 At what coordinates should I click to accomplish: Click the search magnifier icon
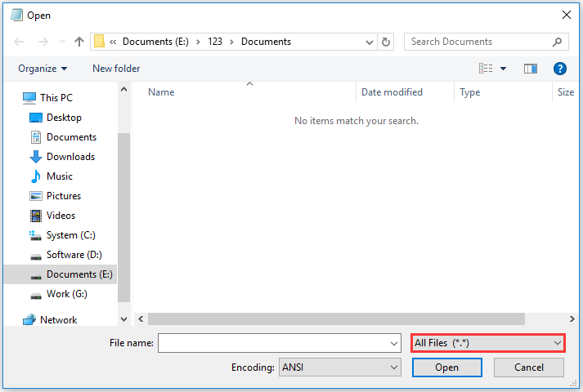[x=557, y=42]
